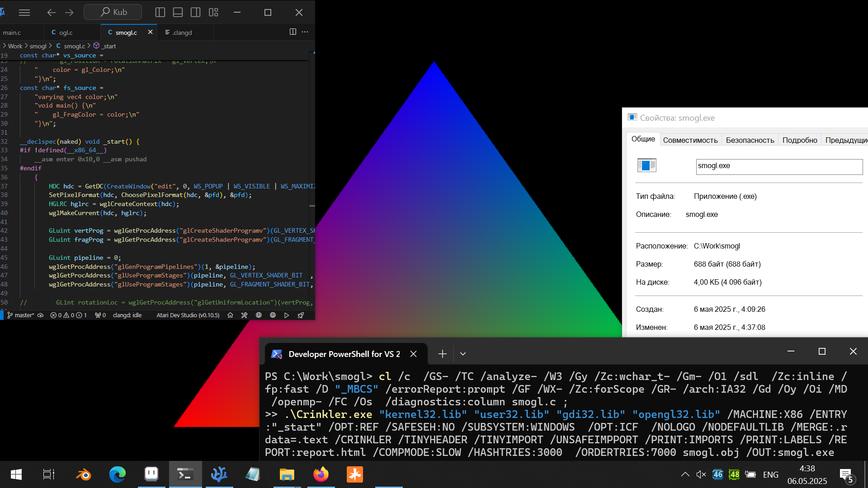Click status bar rocket icon
This screenshot has width=868, height=488.
pos(301,315)
